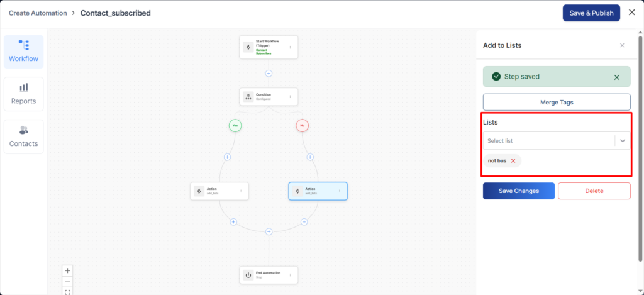Click the Start Workflow trigger bolt icon

click(248, 47)
